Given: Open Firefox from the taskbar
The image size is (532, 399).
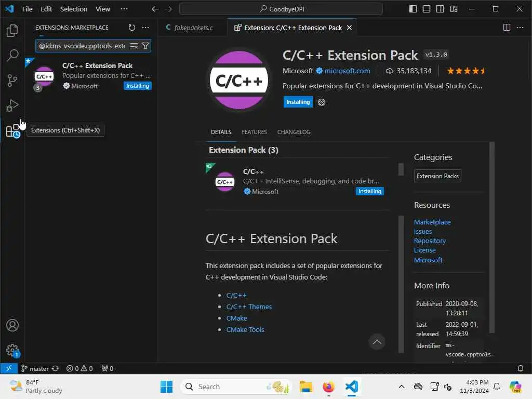Looking at the screenshot, I should click(328, 387).
